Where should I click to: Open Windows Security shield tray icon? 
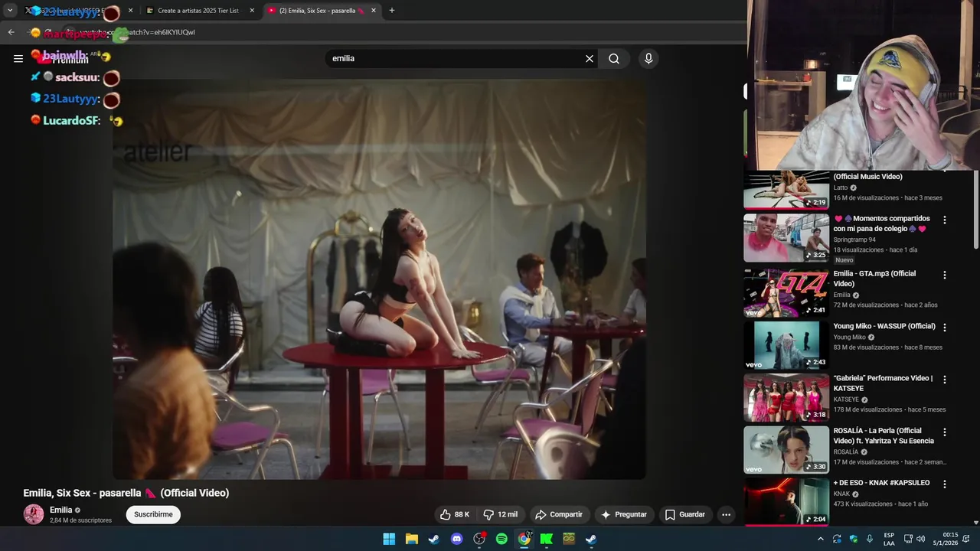pyautogui.click(x=853, y=539)
